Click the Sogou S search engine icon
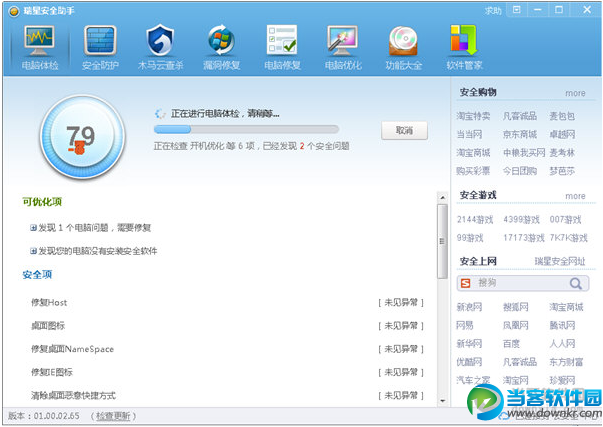 pos(465,284)
